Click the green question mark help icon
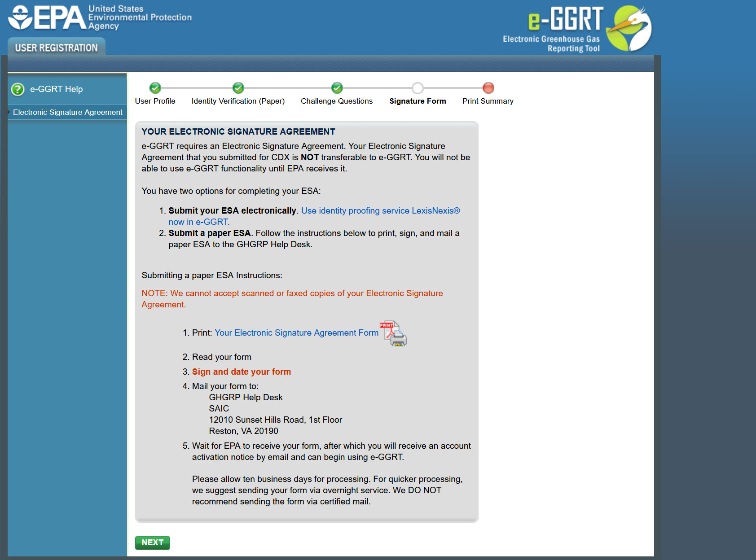Image resolution: width=756 pixels, height=560 pixels. click(x=18, y=89)
